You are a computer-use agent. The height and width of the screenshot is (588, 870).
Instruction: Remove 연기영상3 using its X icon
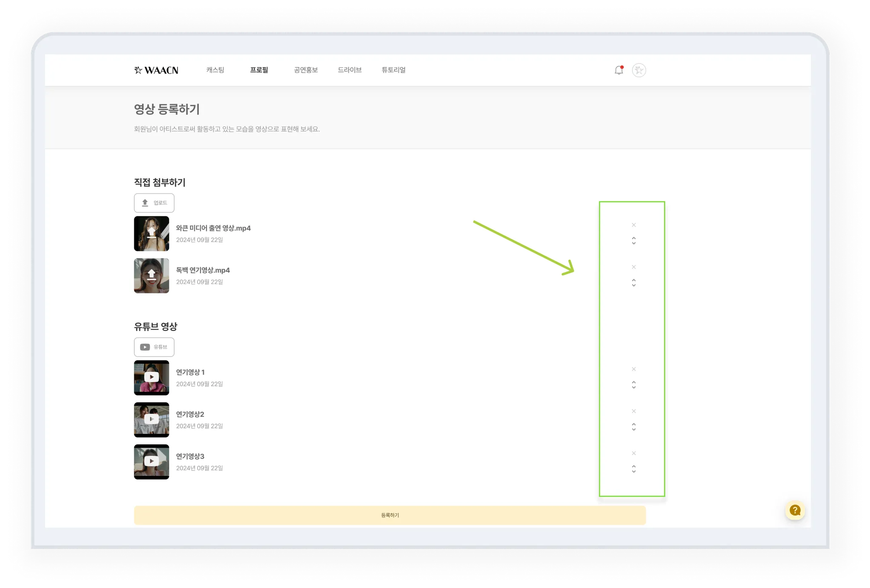point(634,453)
